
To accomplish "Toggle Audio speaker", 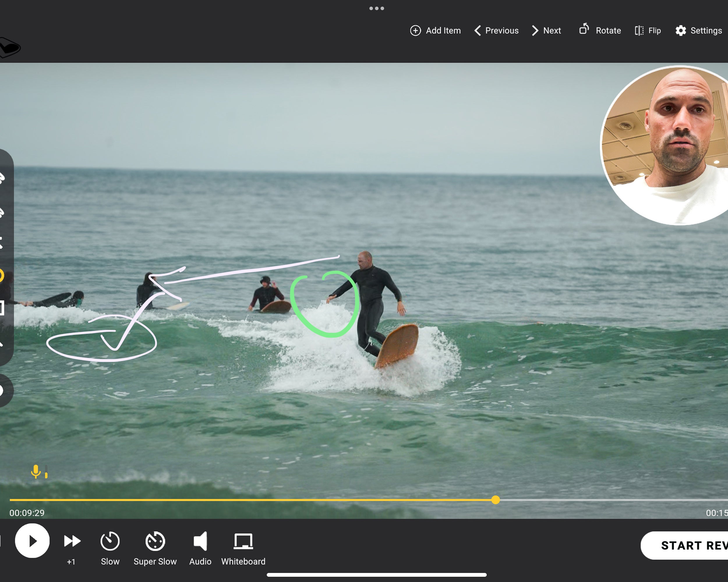I will coord(200,548).
